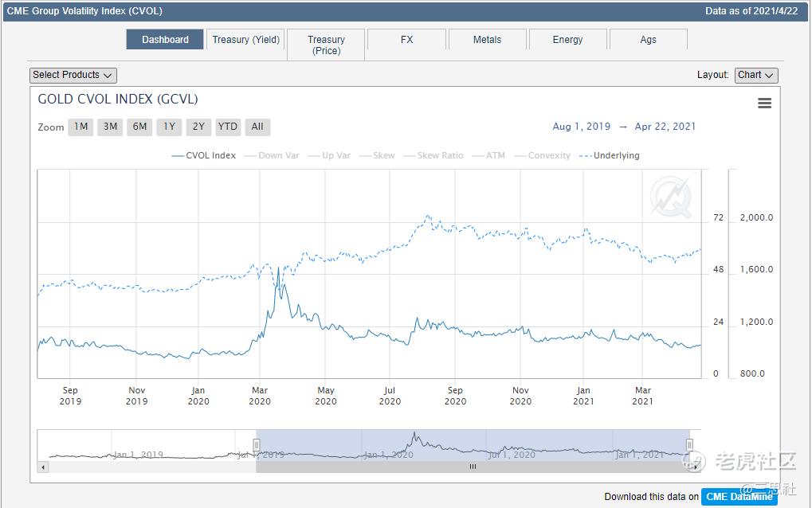Switch to the Treasury (Price) tab
812x508 pixels.
(x=326, y=45)
